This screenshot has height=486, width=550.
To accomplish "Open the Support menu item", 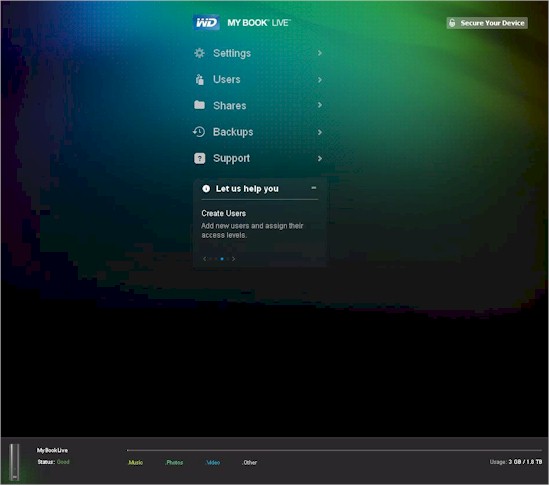I will 258,158.
